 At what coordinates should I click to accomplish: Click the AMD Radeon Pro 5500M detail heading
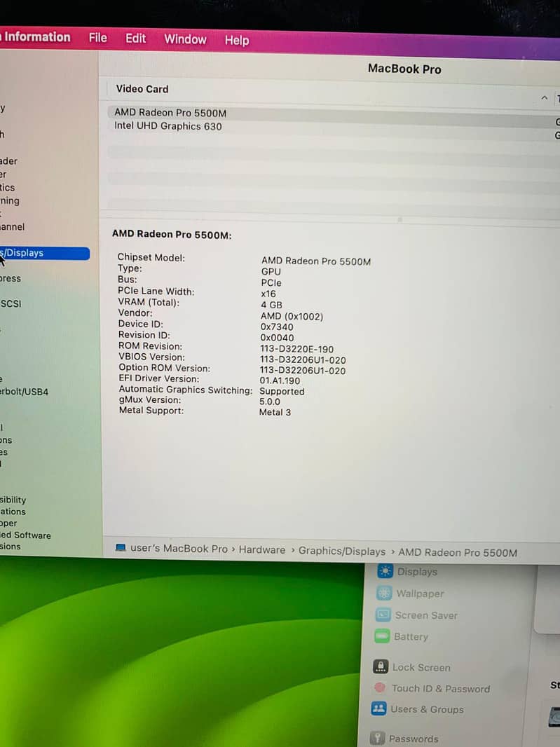[x=172, y=234]
